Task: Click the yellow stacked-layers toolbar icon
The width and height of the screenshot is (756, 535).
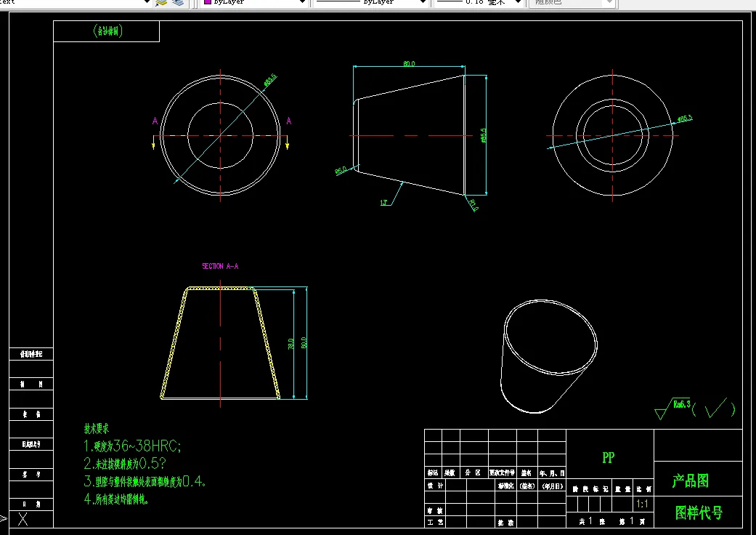Action: (x=161, y=2)
